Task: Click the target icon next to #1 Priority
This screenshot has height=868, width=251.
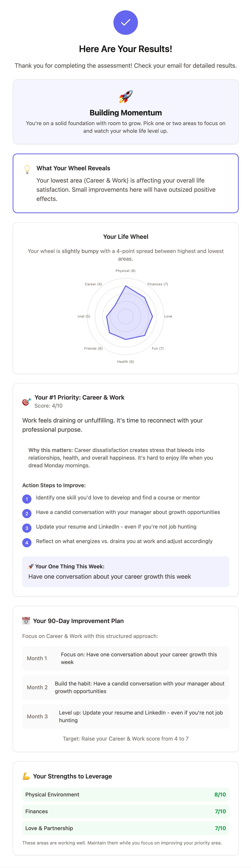Action: (x=27, y=401)
